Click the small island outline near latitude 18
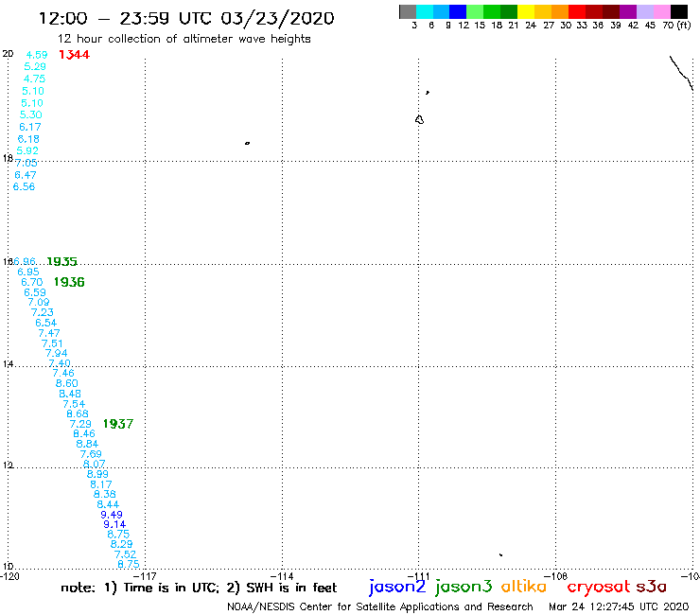Screen dimensions: 700x615 (x=247, y=144)
